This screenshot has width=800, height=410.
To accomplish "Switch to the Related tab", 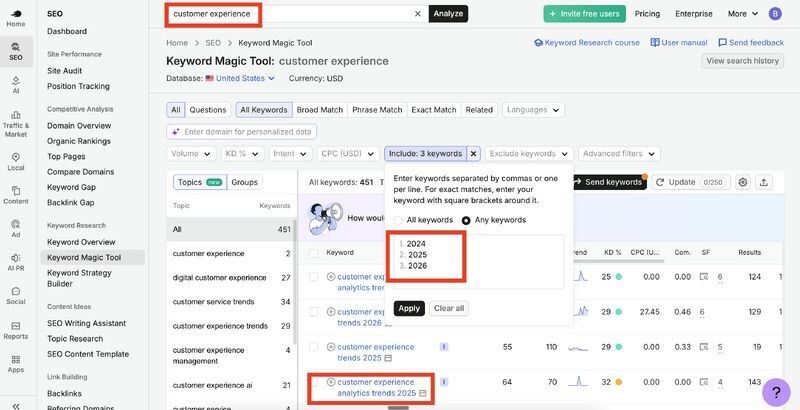I will 479,110.
